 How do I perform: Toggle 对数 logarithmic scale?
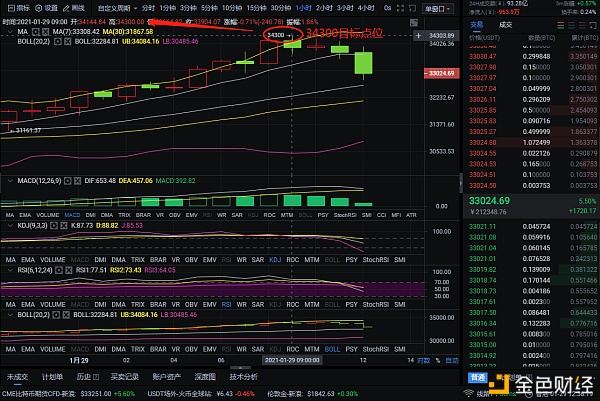(x=424, y=360)
